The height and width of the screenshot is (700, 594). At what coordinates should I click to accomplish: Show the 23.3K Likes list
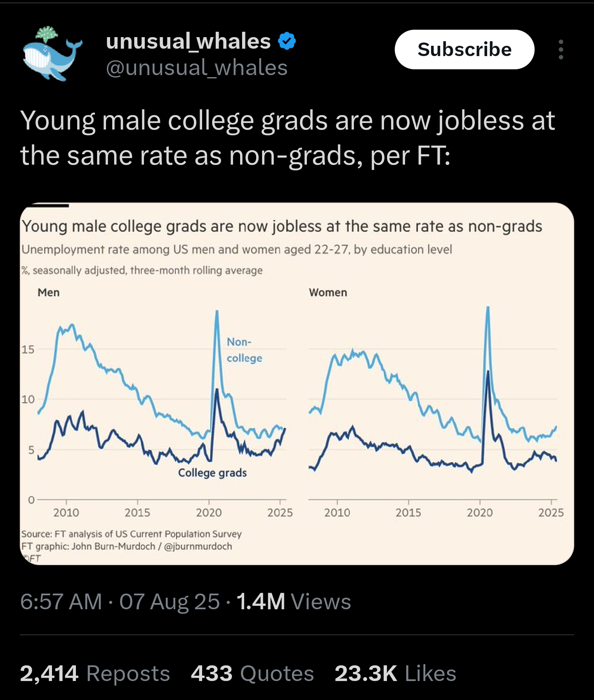(x=395, y=674)
